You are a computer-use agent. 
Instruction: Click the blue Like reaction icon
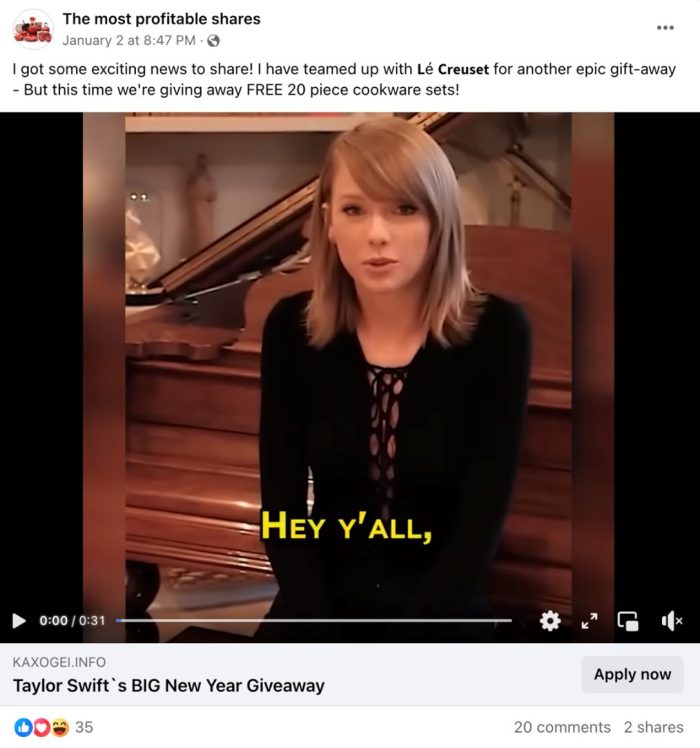[23, 727]
